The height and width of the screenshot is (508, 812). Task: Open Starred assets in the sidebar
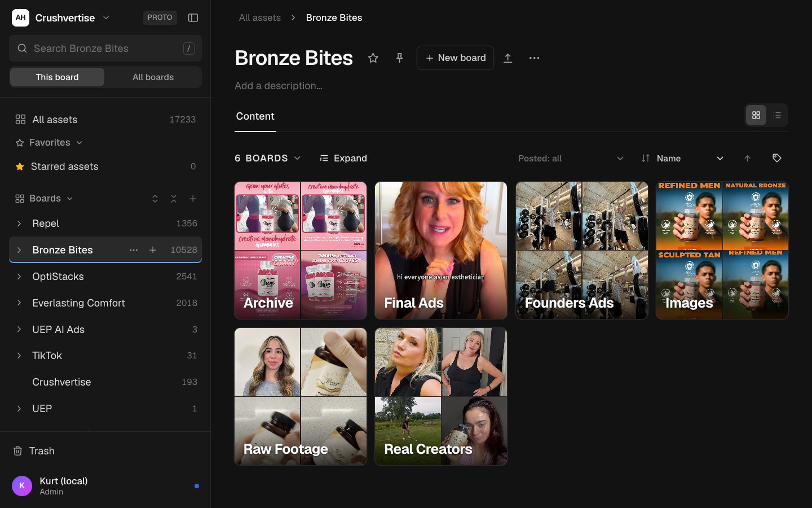click(105, 167)
